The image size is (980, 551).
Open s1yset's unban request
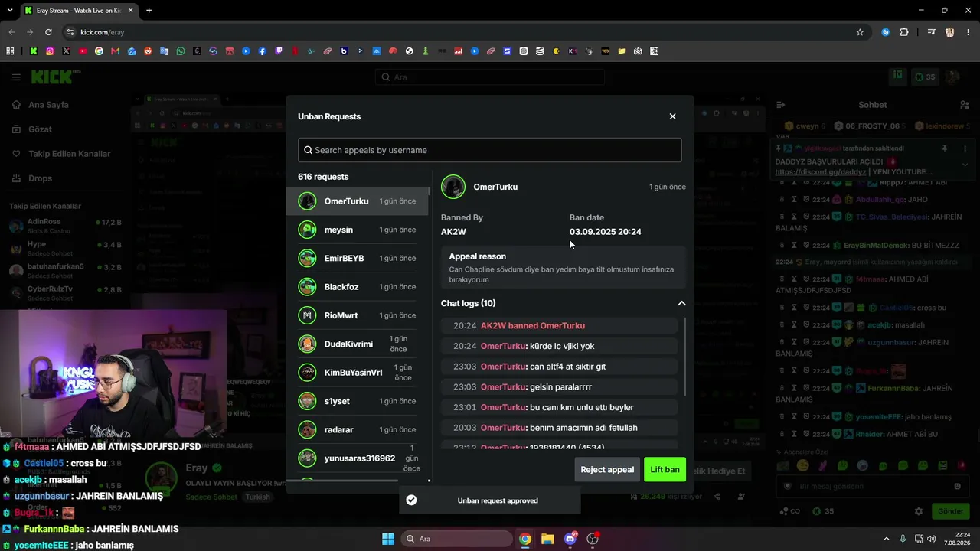click(x=358, y=401)
